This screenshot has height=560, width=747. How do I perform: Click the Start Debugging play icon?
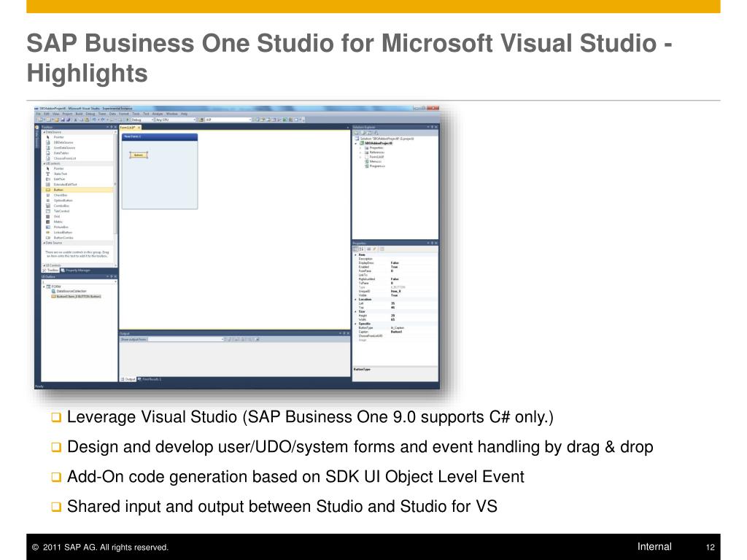[128, 120]
